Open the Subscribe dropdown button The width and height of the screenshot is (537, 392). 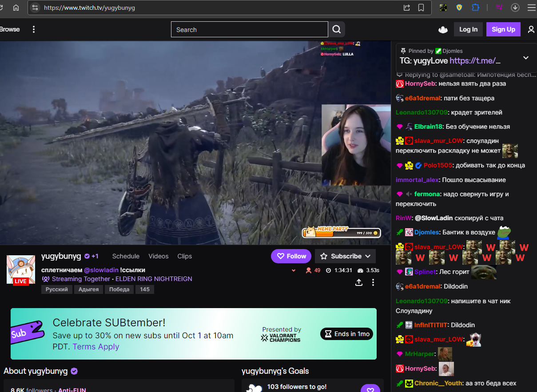click(345, 256)
